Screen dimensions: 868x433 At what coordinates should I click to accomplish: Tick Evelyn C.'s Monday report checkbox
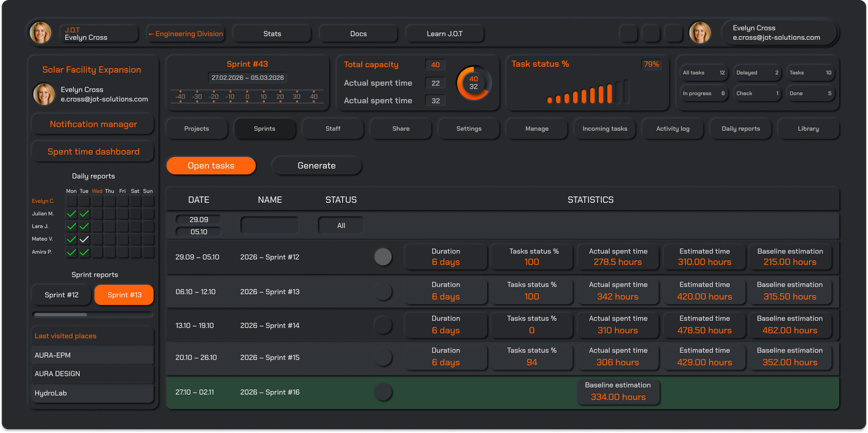click(x=71, y=201)
